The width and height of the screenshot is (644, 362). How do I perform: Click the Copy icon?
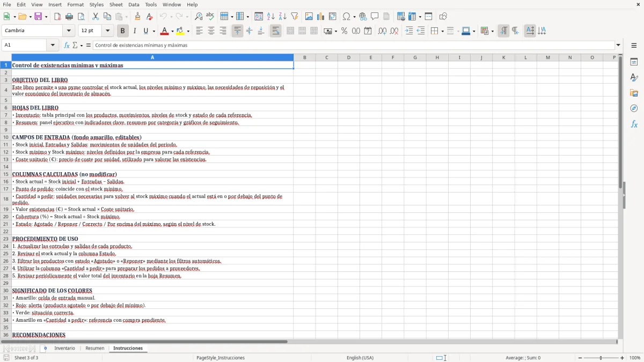107,17
